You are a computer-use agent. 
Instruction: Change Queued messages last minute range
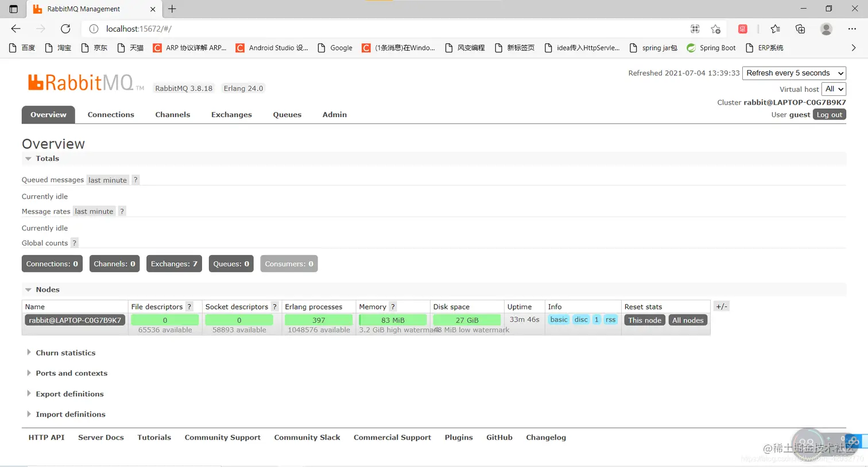107,180
